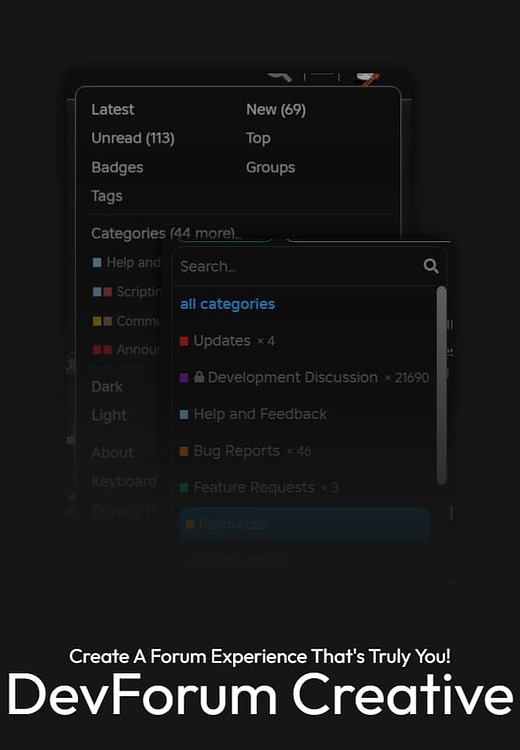This screenshot has width=520, height=750.
Task: Click the magnifier icon in search box
Action: point(431,266)
